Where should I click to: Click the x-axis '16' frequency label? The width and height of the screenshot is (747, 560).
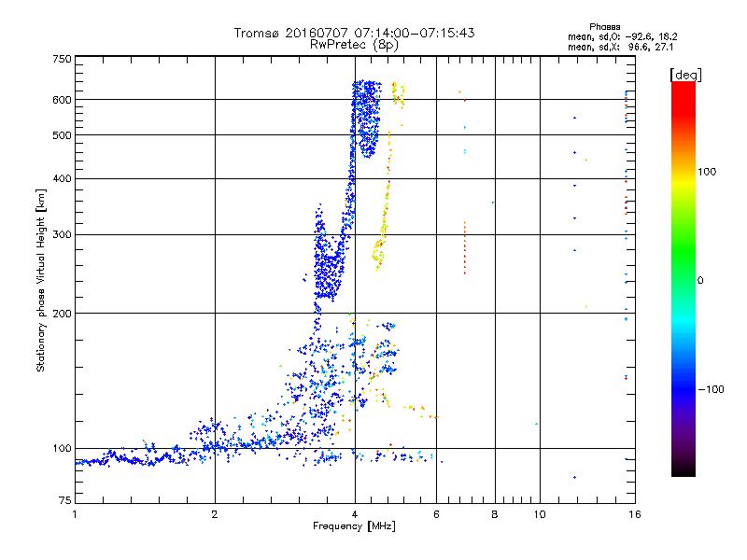coord(635,514)
